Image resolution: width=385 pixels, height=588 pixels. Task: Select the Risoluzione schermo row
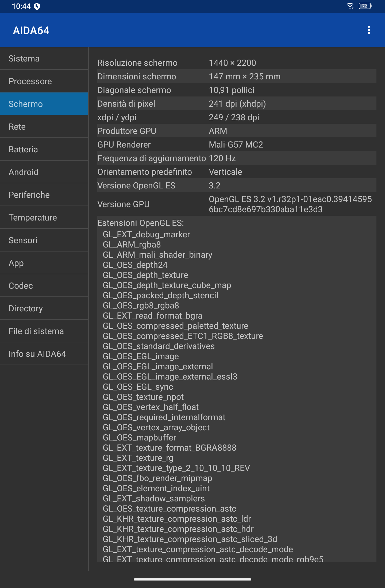point(237,63)
